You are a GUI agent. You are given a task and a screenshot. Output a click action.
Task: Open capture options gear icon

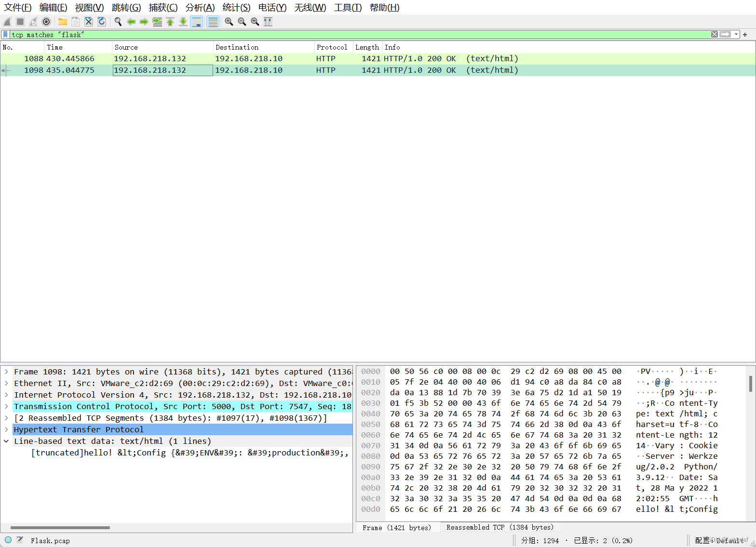point(46,22)
